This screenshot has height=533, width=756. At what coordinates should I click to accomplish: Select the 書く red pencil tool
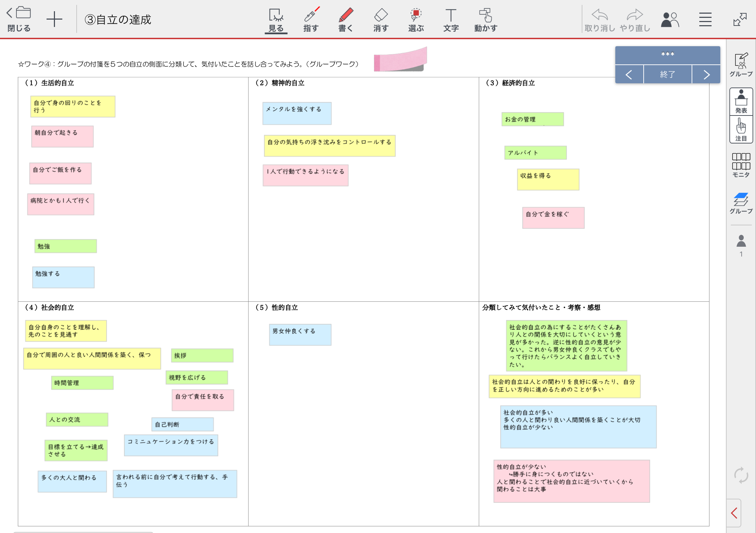coord(345,20)
